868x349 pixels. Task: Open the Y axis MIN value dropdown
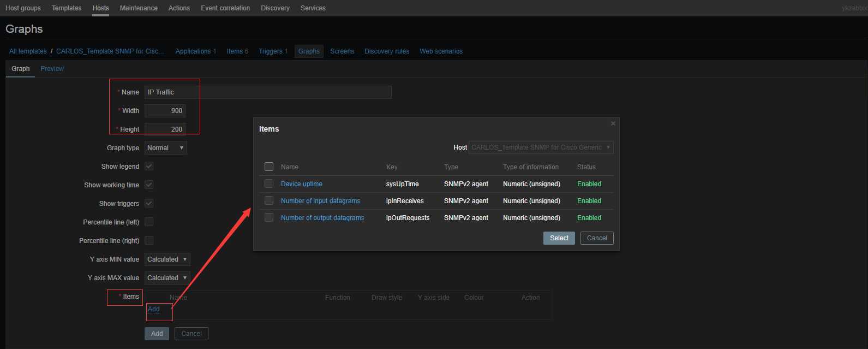click(x=167, y=259)
